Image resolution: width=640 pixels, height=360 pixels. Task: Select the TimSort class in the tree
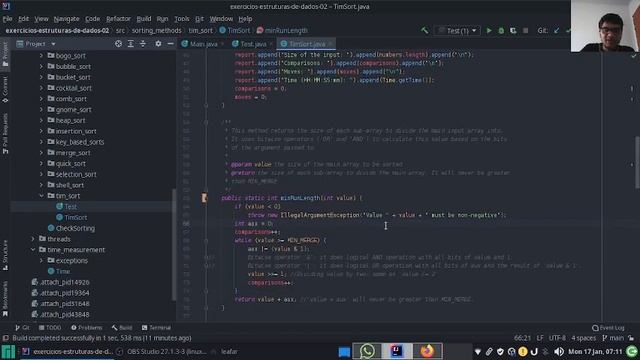tap(76, 218)
